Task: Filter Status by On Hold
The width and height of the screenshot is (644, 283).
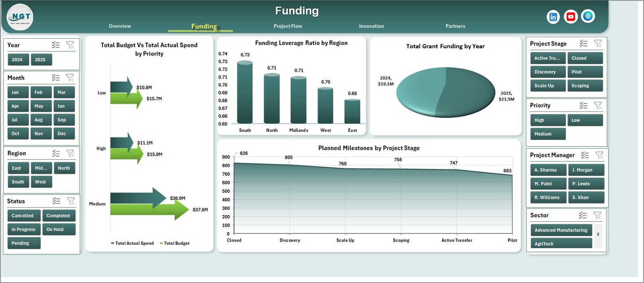Action: pyautogui.click(x=59, y=229)
